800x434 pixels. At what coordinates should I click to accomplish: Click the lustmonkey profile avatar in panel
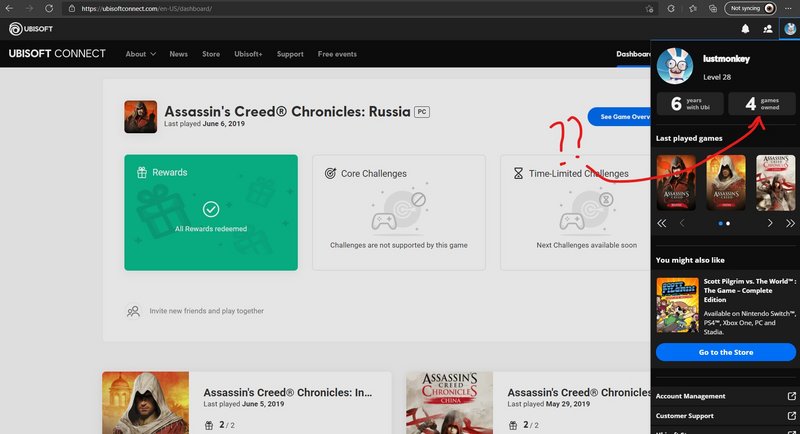pos(674,66)
